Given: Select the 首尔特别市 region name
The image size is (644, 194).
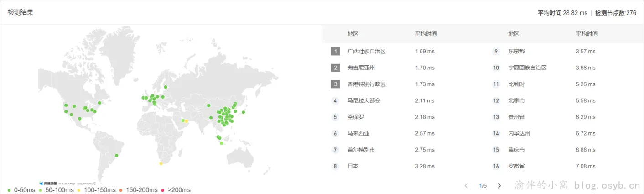Looking at the screenshot, I should click(x=361, y=150).
